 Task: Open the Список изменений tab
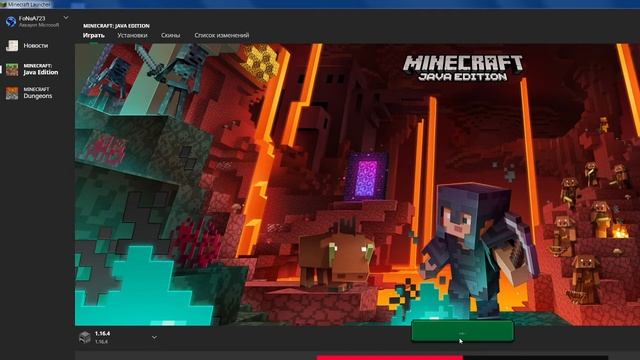222,36
